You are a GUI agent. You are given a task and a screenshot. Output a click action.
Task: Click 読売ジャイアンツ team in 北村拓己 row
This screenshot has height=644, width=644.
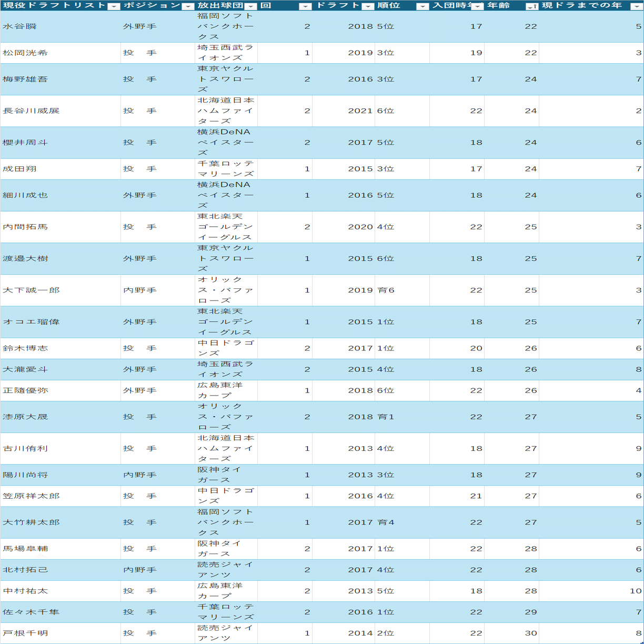coord(226,570)
